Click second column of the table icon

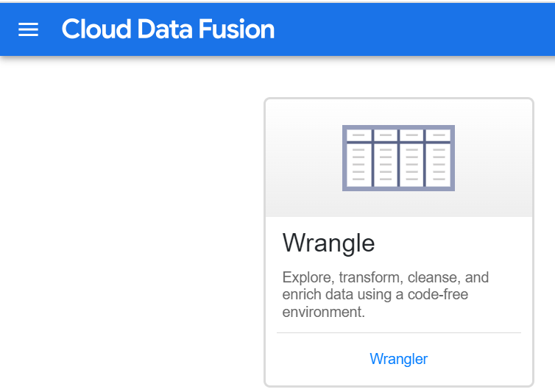click(x=385, y=165)
